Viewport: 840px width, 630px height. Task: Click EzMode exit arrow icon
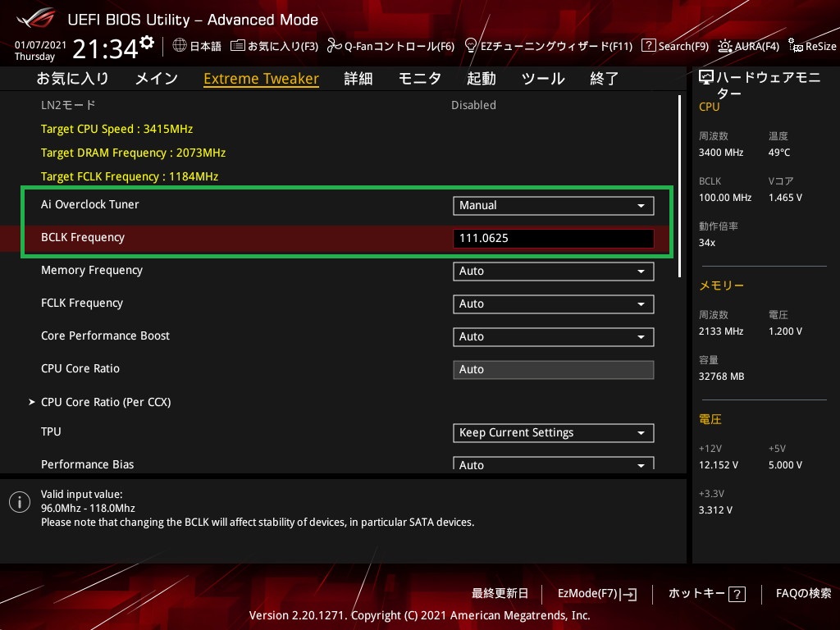[x=629, y=594]
